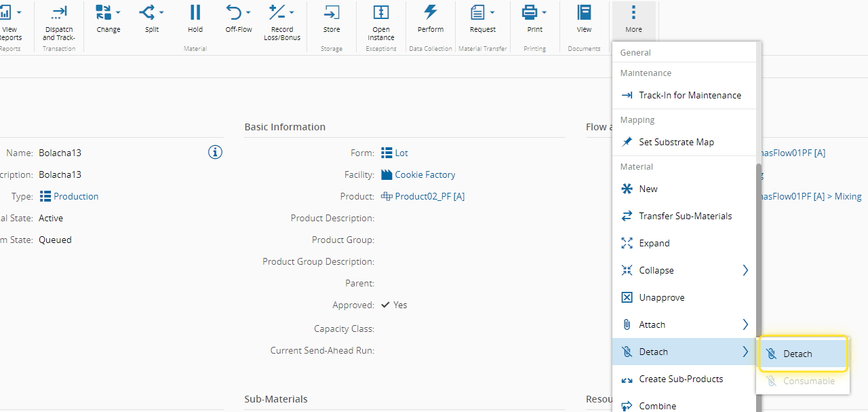
Task: Click the info icon beside the name
Action: [x=215, y=152]
